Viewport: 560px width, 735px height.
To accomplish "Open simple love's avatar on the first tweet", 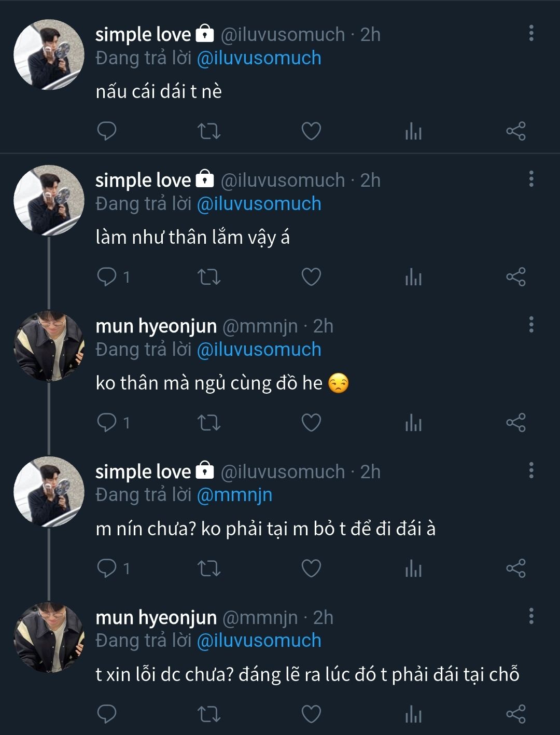I will pyautogui.click(x=49, y=55).
